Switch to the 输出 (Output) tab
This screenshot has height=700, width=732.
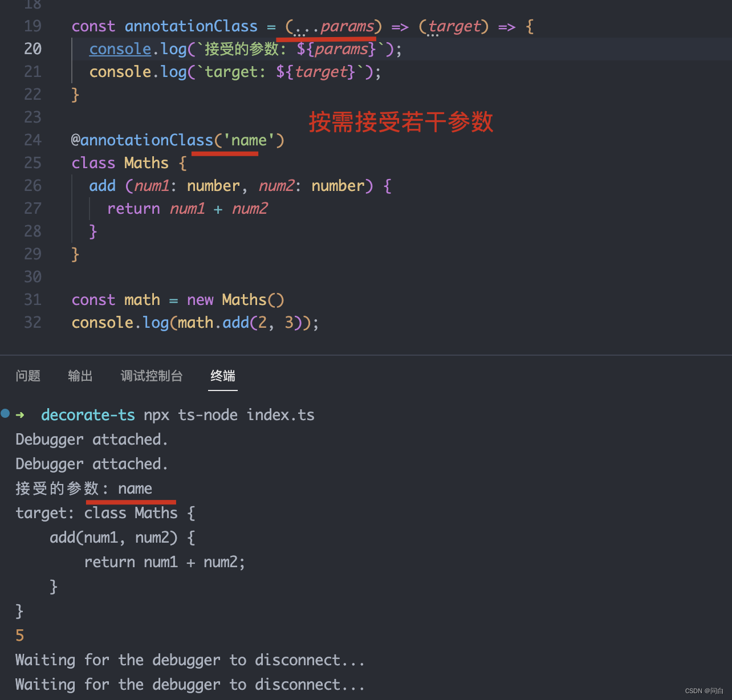tap(80, 376)
